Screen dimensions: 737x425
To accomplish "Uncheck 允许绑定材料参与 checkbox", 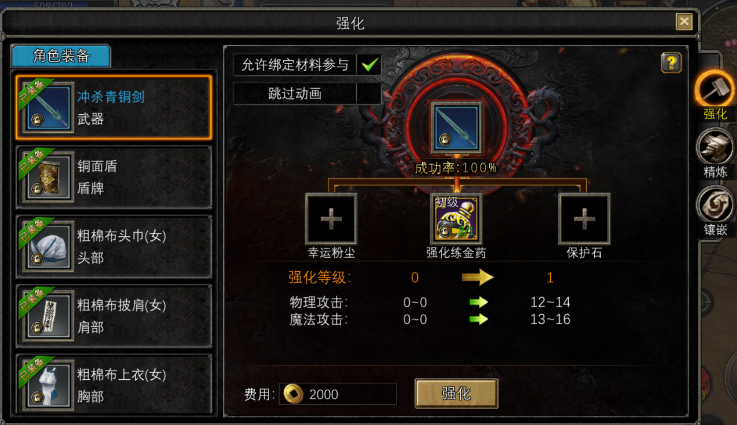I will click(369, 64).
